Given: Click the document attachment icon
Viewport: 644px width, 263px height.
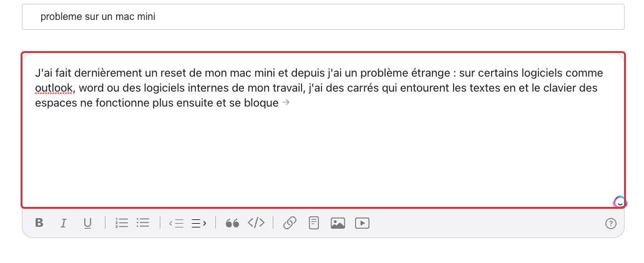Looking at the screenshot, I should coord(314,223).
